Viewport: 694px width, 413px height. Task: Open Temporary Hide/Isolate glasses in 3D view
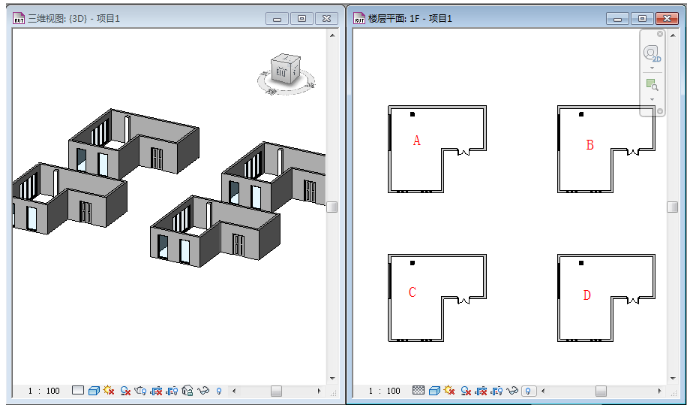pyautogui.click(x=203, y=390)
